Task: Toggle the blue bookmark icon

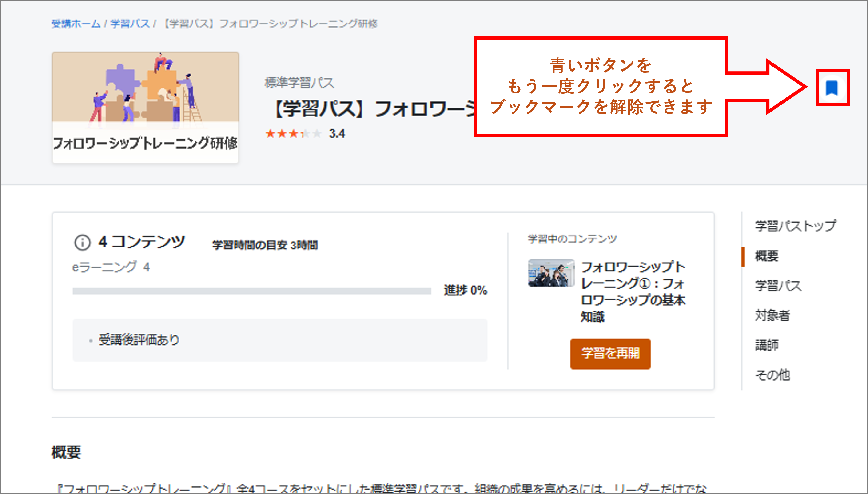Action: click(x=832, y=88)
